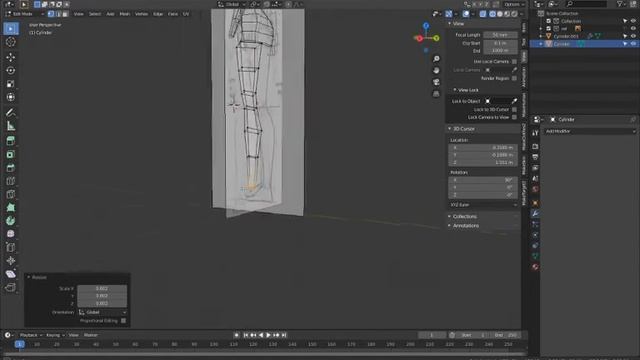The width and height of the screenshot is (640, 360).
Task: Select the Annotate tool
Action: (11, 112)
